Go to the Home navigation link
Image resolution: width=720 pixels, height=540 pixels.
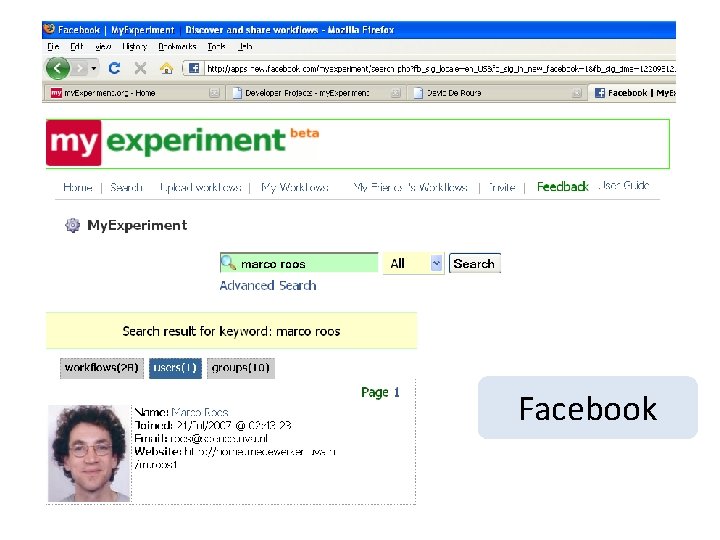tap(78, 187)
